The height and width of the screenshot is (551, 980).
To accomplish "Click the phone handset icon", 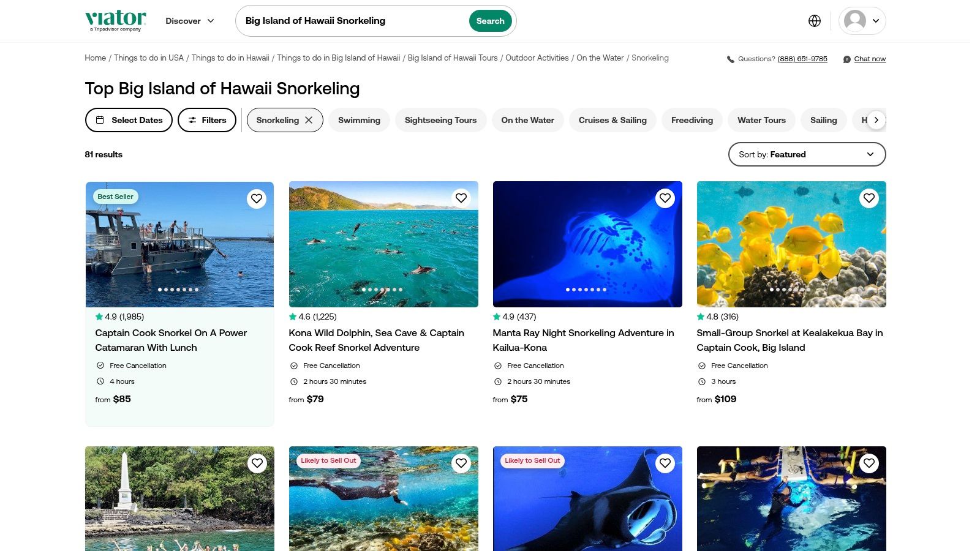I will point(731,59).
